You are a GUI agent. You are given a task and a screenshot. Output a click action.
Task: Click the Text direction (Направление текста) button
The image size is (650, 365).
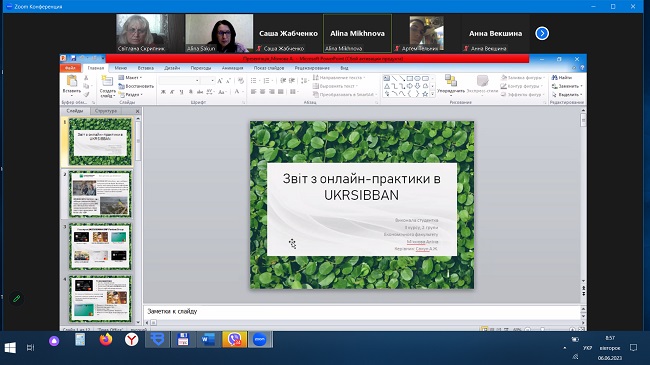339,78
